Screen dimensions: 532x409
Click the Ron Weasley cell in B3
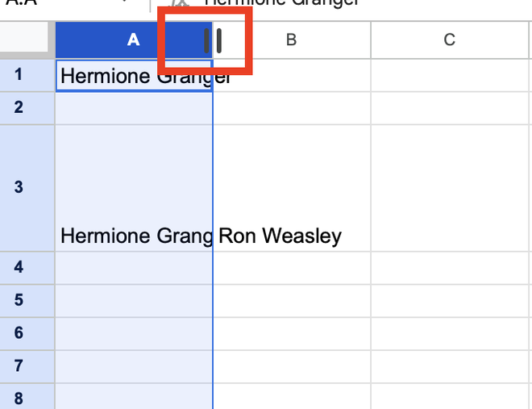(x=291, y=236)
